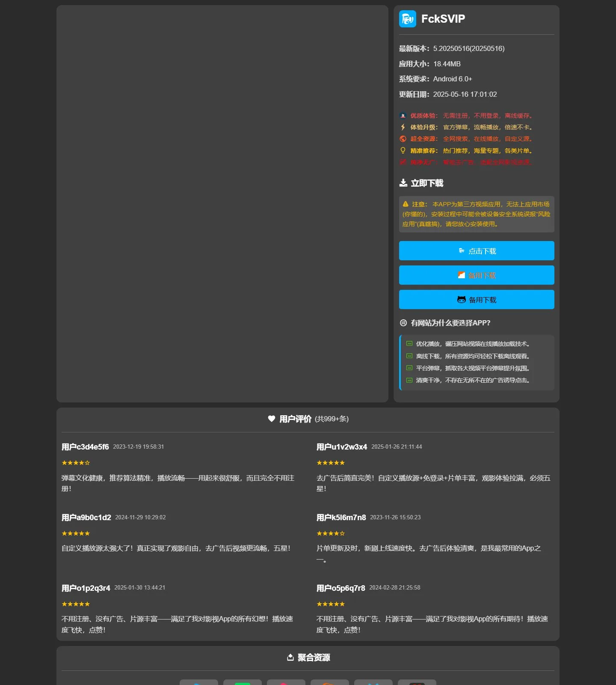
Task: Click the username 用户c3d4e5f6
Action: click(85, 447)
